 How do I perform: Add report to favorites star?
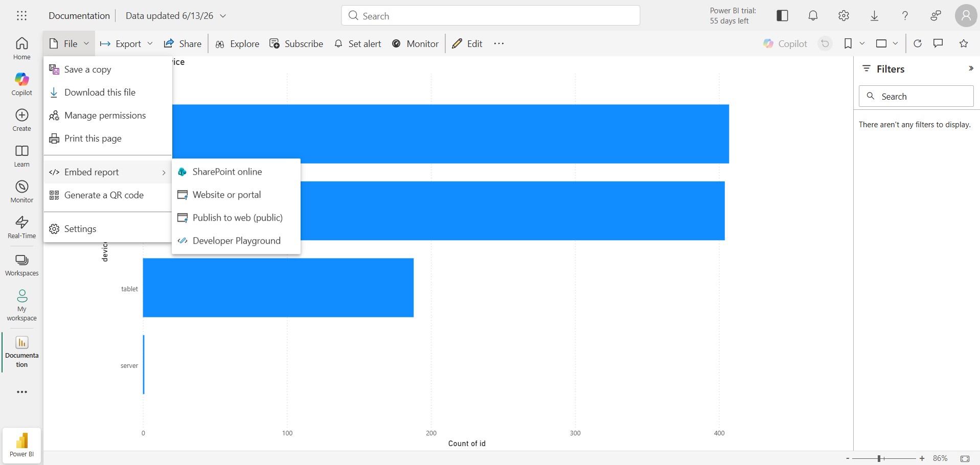(964, 43)
